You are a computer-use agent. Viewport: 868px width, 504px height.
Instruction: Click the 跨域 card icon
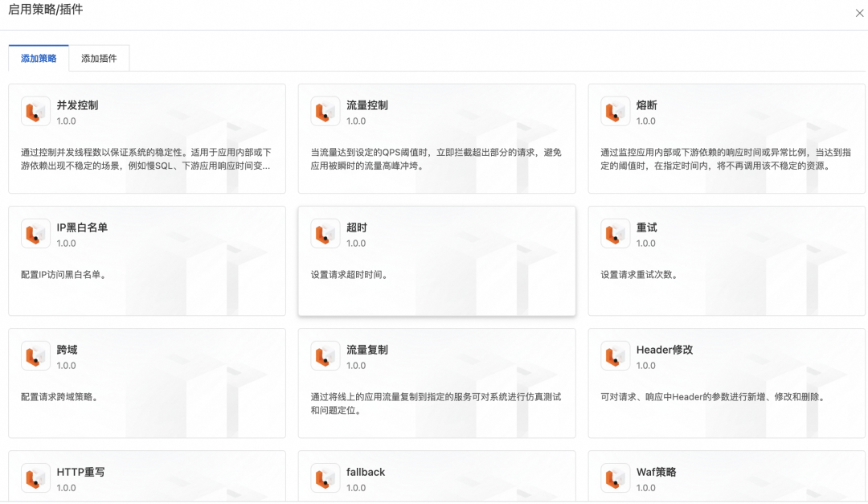(x=35, y=356)
